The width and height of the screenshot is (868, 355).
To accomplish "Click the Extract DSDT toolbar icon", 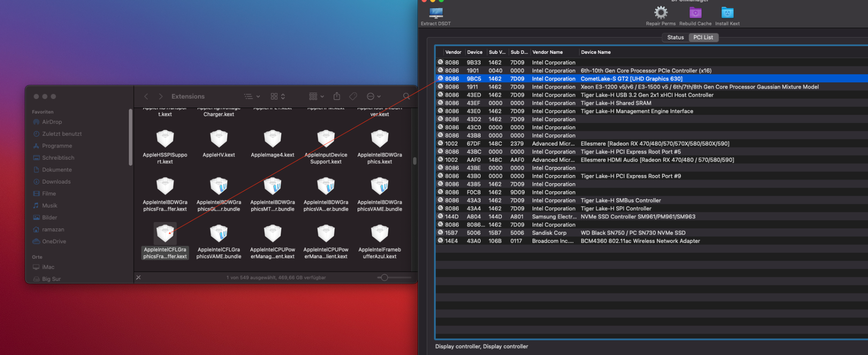I will pos(436,13).
